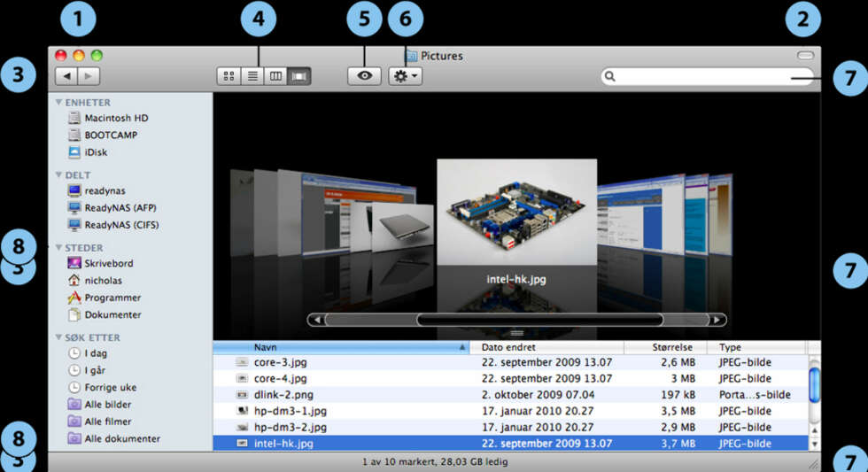Image resolution: width=868 pixels, height=472 pixels.
Task: Click the Cover Flow horizontal scroll thumb
Action: 539,320
